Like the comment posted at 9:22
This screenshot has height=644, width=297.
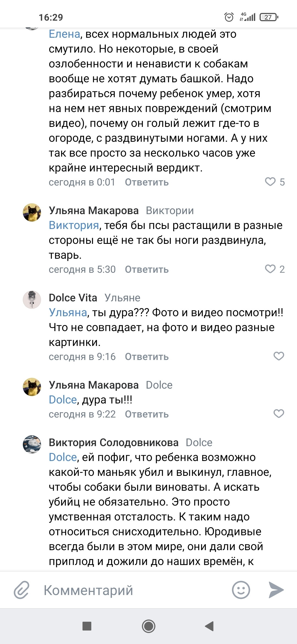click(279, 414)
